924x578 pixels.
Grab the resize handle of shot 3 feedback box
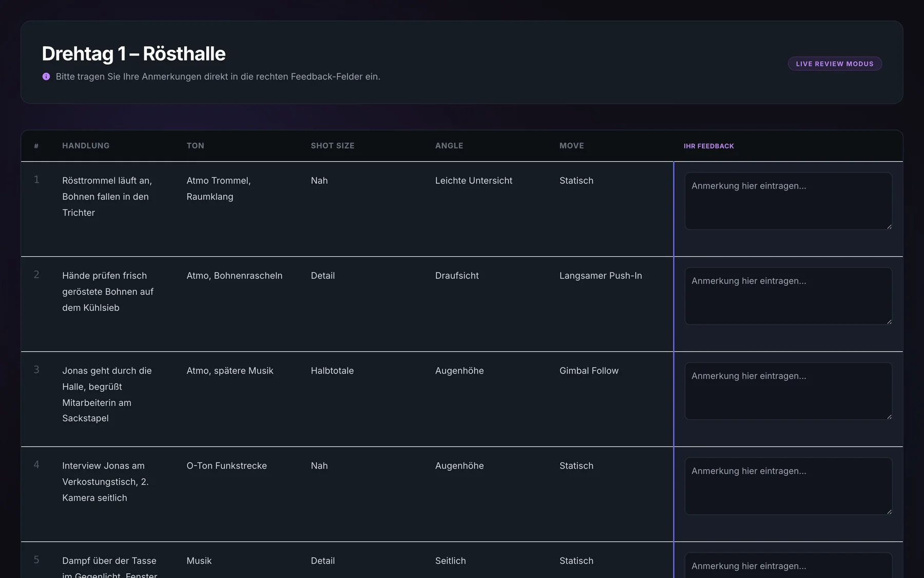pos(889,417)
